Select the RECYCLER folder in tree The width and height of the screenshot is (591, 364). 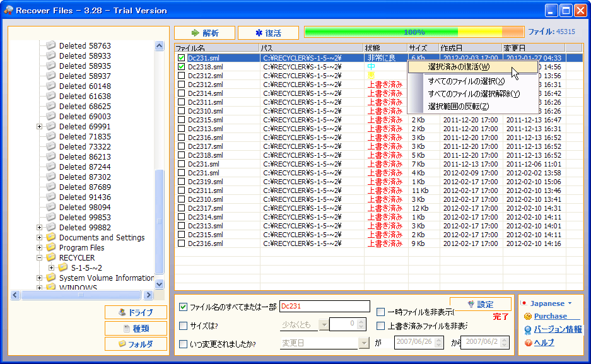pos(76,257)
